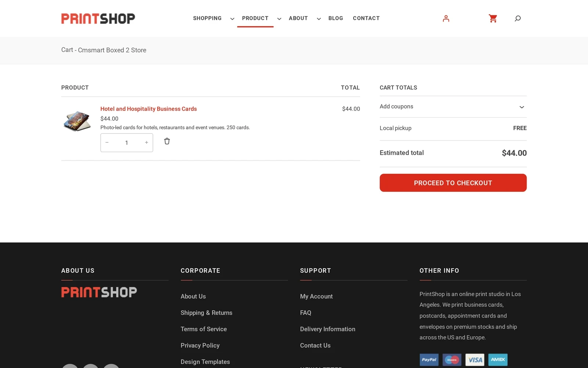588x368 pixels.
Task: Open Privacy Policy link
Action: [200, 346]
